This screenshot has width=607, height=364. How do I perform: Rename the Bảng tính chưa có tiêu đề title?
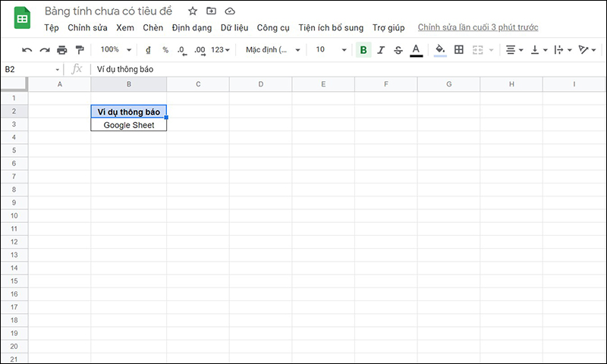109,11
